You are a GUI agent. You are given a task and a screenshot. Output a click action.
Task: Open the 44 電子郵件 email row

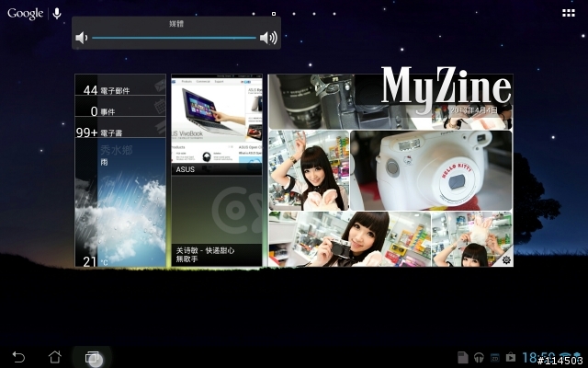point(120,85)
